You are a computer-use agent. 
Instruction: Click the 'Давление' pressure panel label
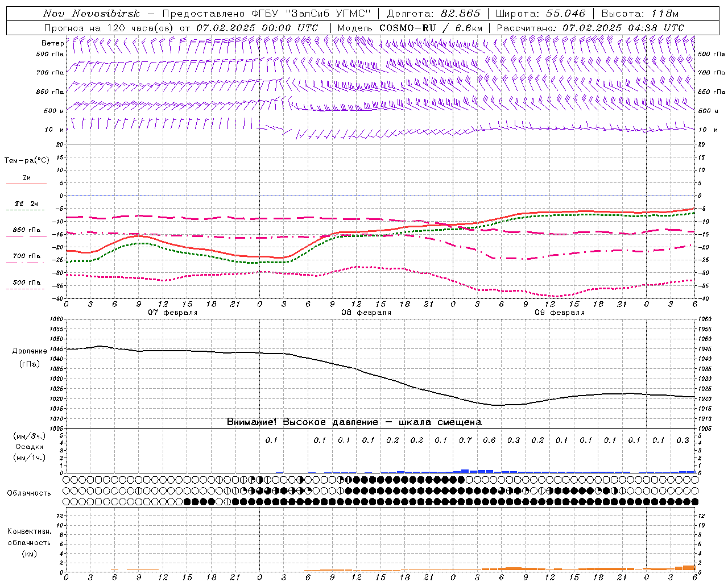tap(30, 351)
